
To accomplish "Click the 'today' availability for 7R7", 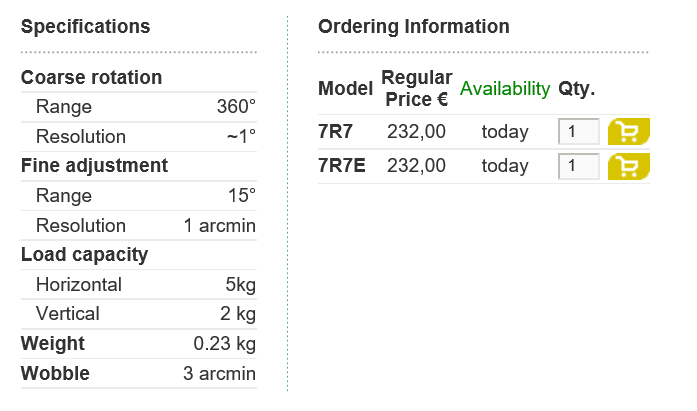I will click(x=505, y=132).
